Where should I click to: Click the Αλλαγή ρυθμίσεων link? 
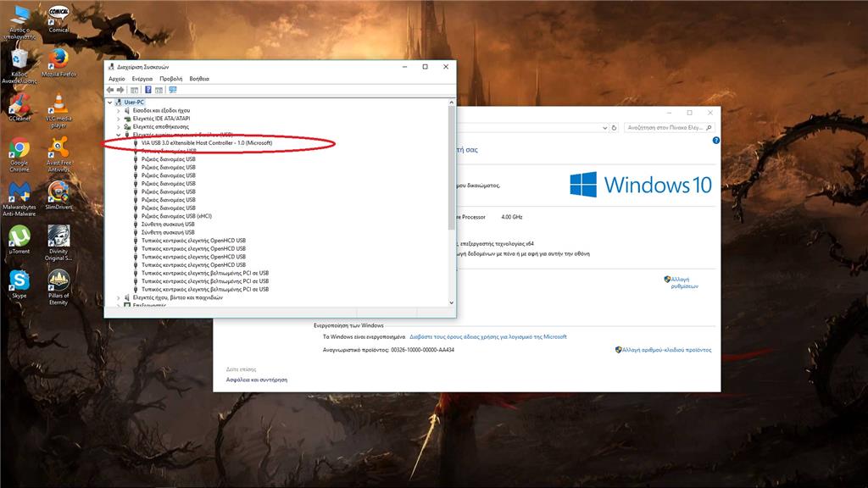684,283
